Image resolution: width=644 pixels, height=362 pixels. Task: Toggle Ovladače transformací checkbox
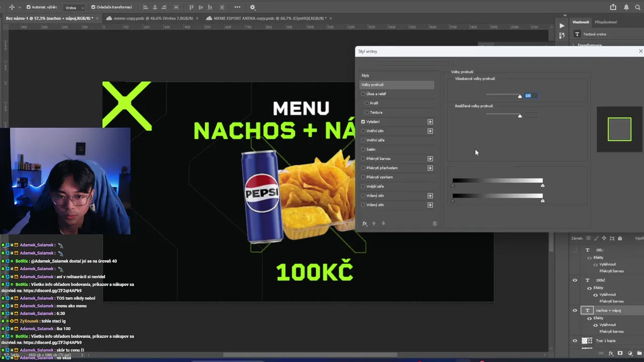(x=93, y=7)
